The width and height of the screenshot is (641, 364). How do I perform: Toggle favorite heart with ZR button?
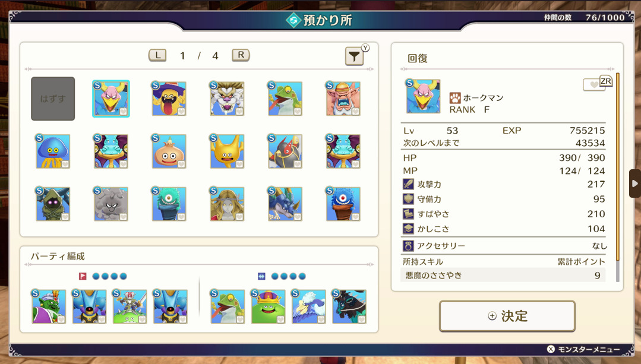coord(597,83)
